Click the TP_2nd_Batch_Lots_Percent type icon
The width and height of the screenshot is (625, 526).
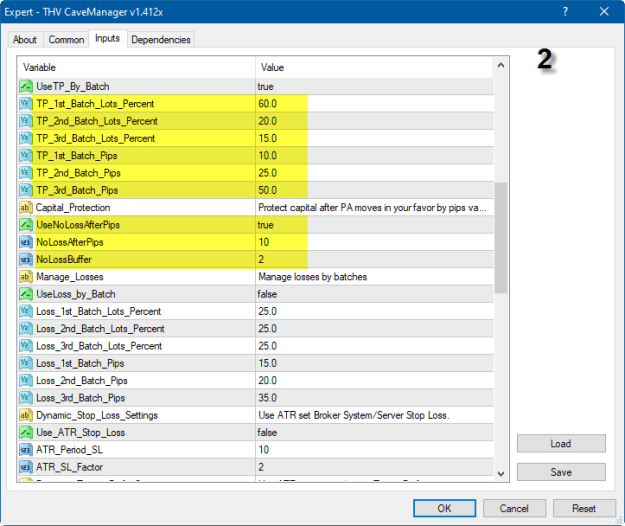[26, 121]
